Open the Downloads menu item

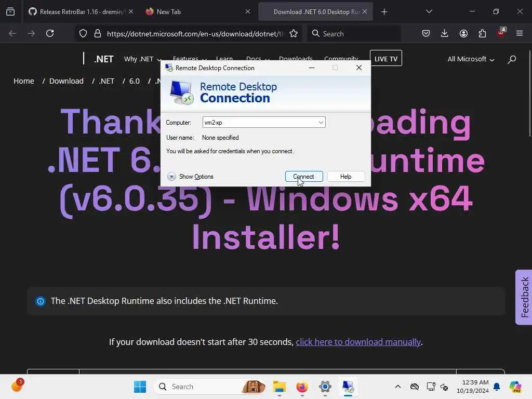[296, 59]
